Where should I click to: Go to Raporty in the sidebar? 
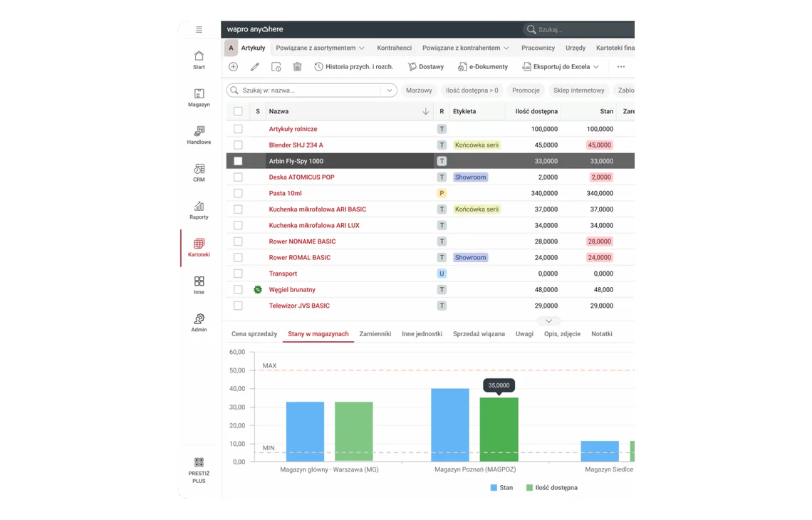tap(199, 210)
